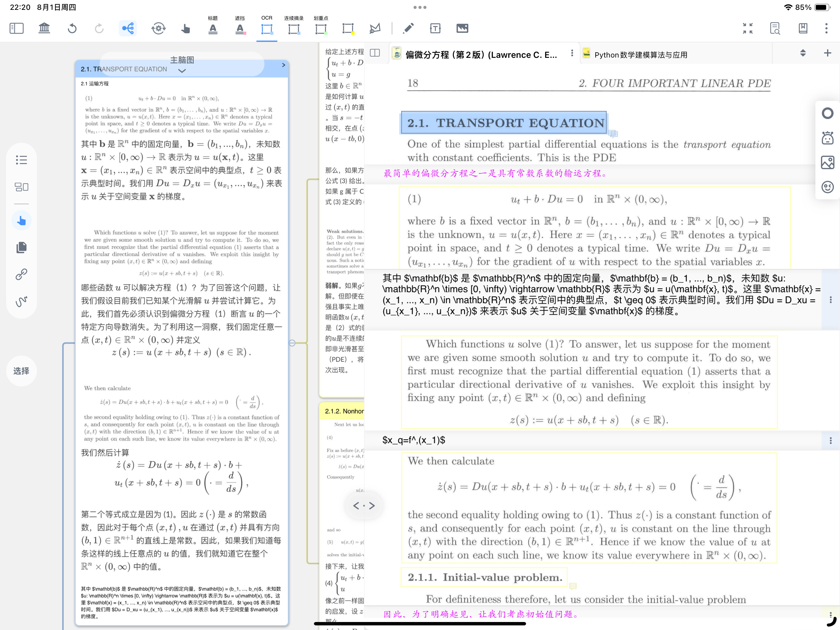
Task: Click the redo arrow
Action: [99, 29]
